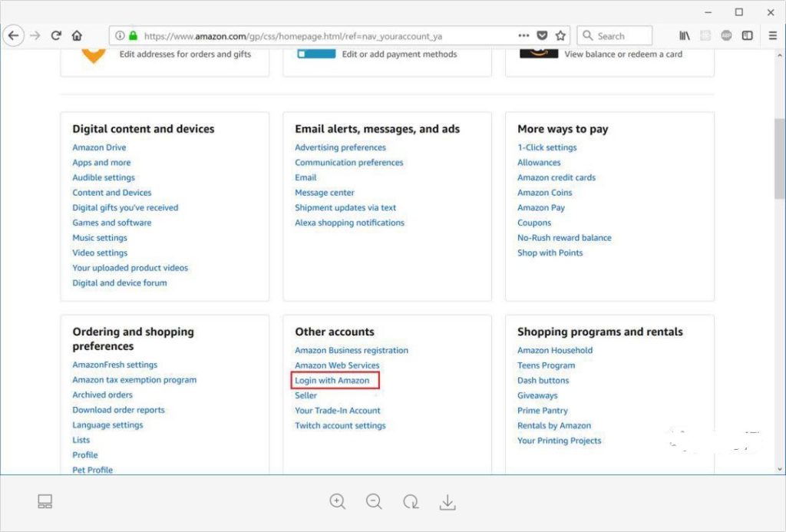Image resolution: width=786 pixels, height=532 pixels.
Task: Open 1-Click settings
Action: point(547,147)
